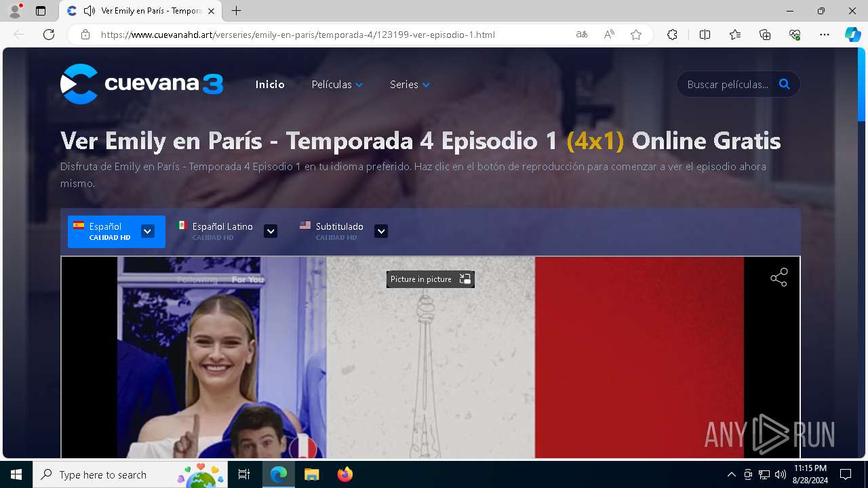Open the Edge profile icon
The height and width of the screenshot is (488, 868).
(15, 11)
